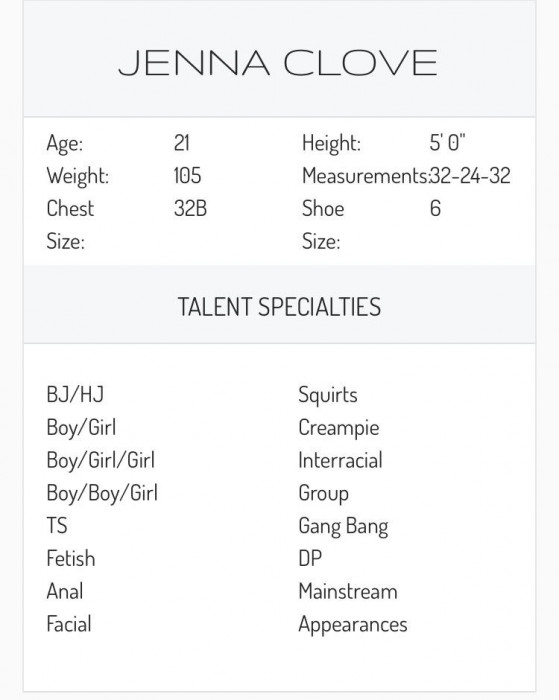Click the age value 21
Screen dimensions: 559x700
[x=182, y=143]
